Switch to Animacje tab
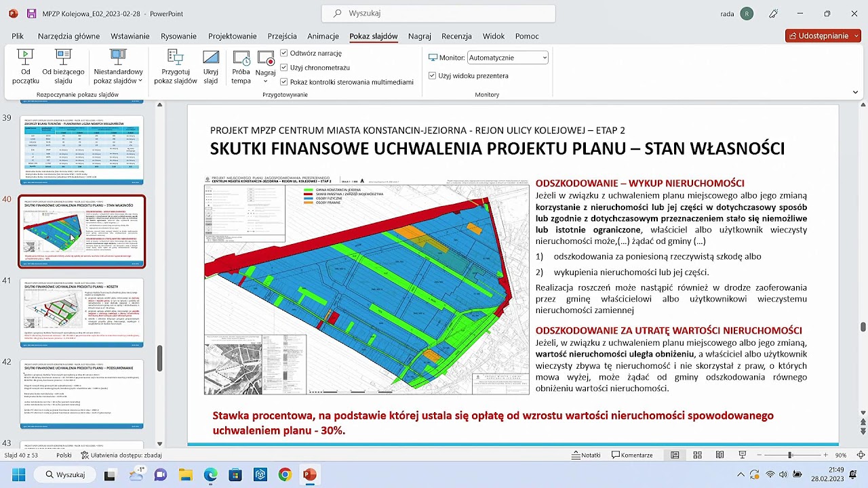 click(x=323, y=36)
